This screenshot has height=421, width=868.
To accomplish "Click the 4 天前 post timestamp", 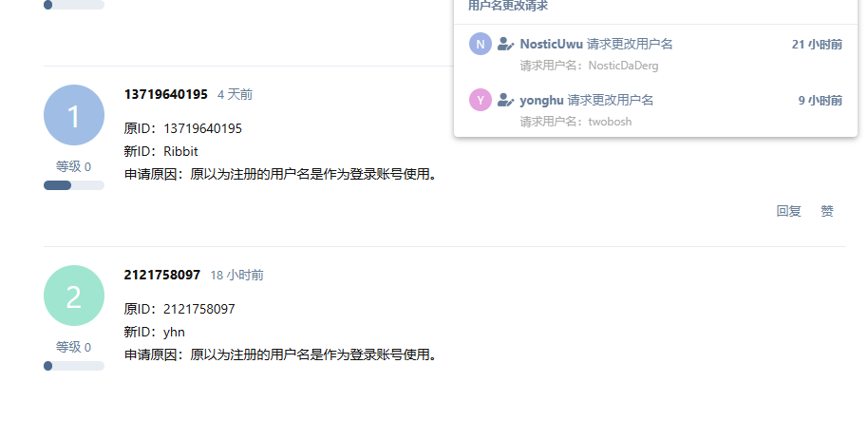I will [235, 95].
